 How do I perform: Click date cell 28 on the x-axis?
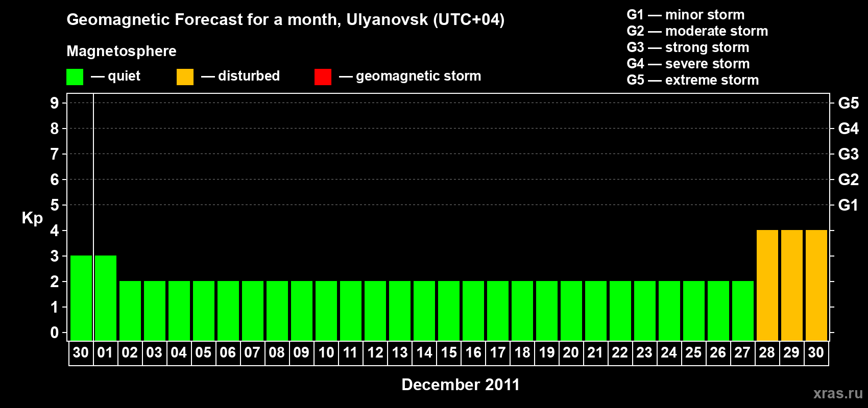click(x=767, y=353)
